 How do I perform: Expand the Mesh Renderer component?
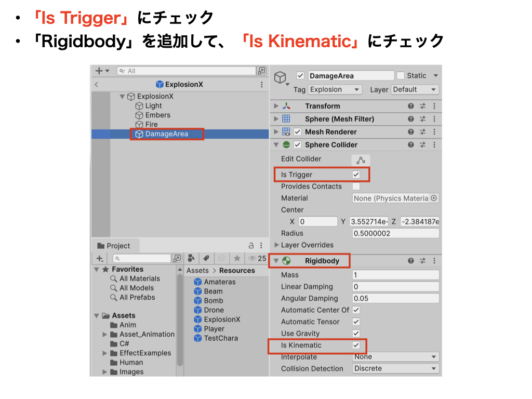[x=276, y=132]
